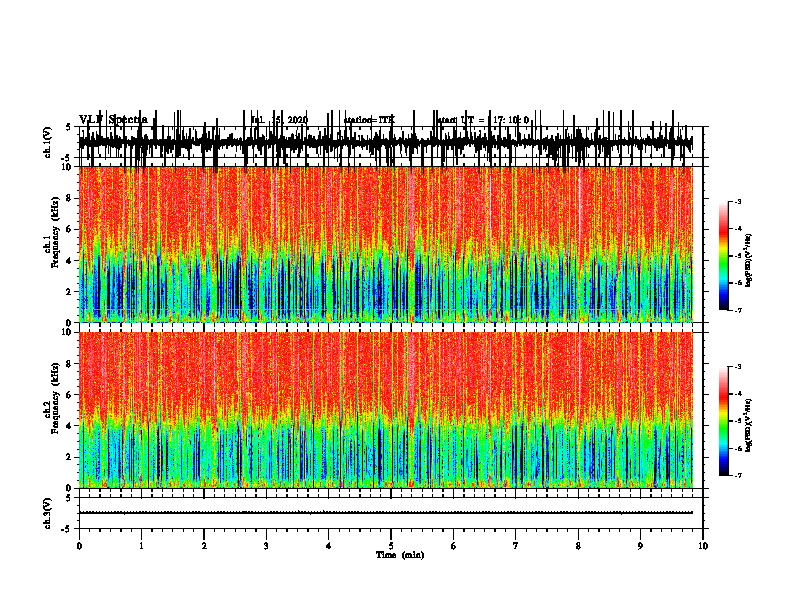Click time axis tick label '10'
The height and width of the screenshot is (612, 792).
[x=703, y=546]
